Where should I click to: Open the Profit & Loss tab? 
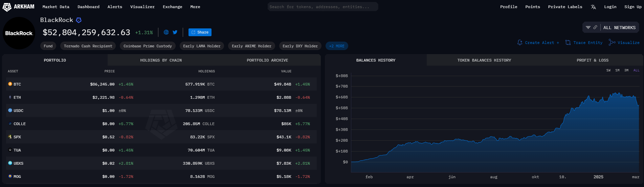592,60
